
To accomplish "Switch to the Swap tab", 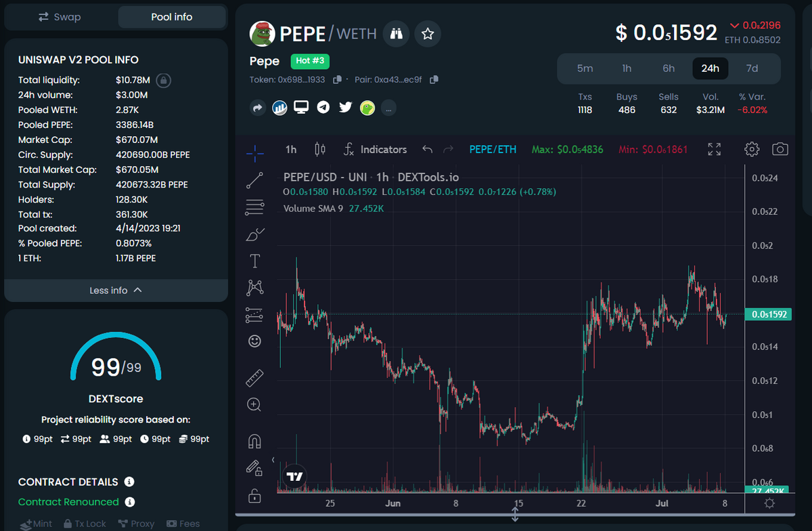I will [60, 17].
